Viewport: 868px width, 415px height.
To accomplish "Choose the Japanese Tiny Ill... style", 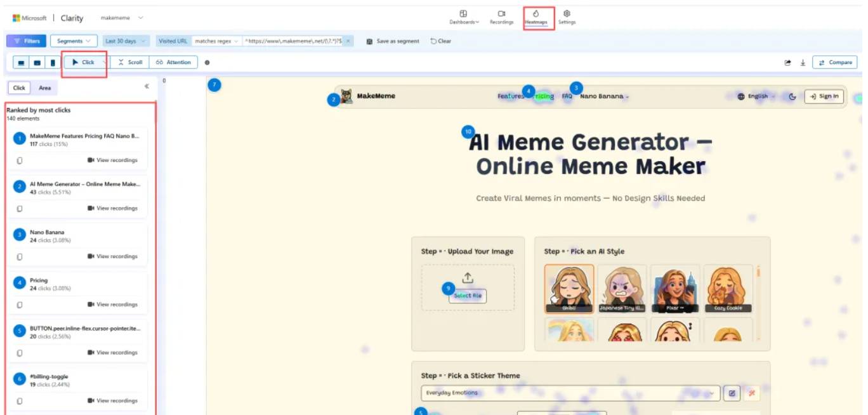I will click(x=622, y=289).
